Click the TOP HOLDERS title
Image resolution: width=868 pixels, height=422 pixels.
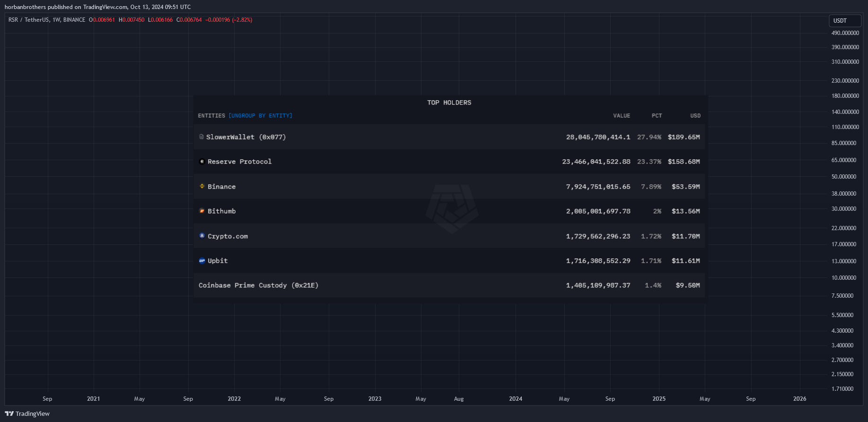[449, 103]
